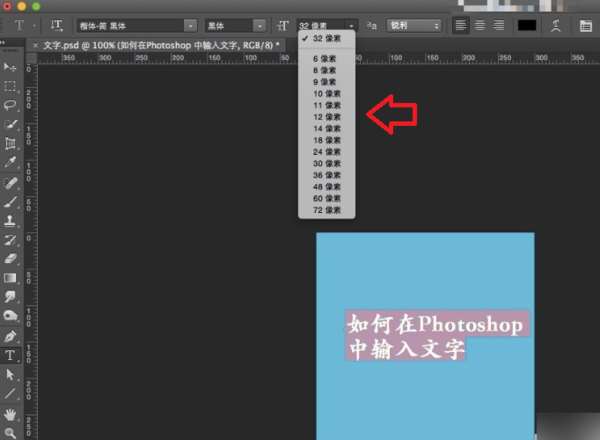
Task: Select the Brush tool
Action: 10,202
